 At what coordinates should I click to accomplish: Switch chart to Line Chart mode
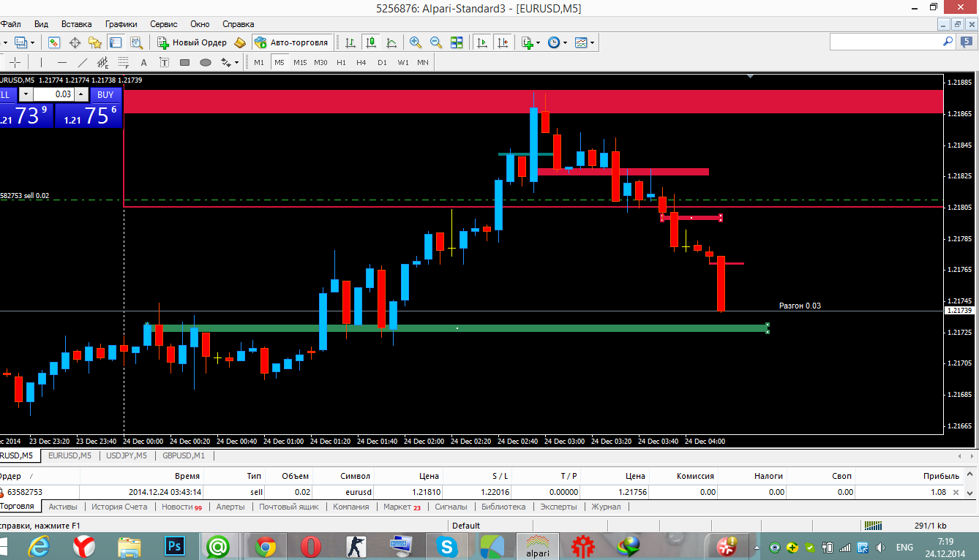pyautogui.click(x=391, y=42)
